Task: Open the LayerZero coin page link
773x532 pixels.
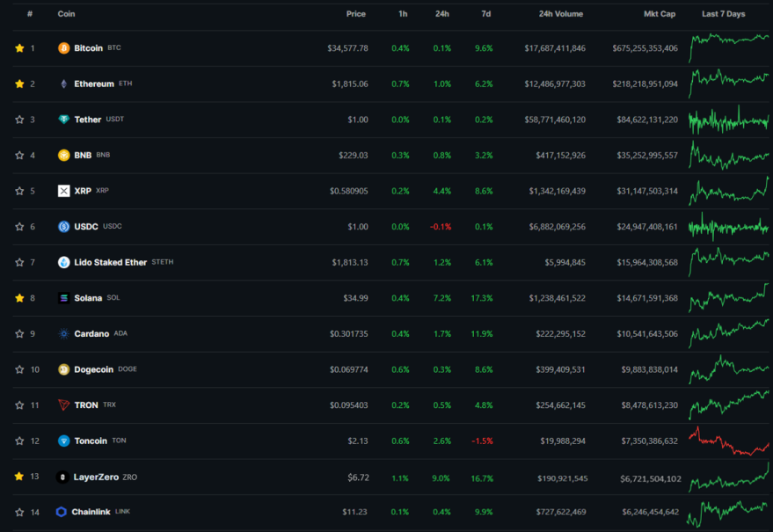Action: pos(96,477)
